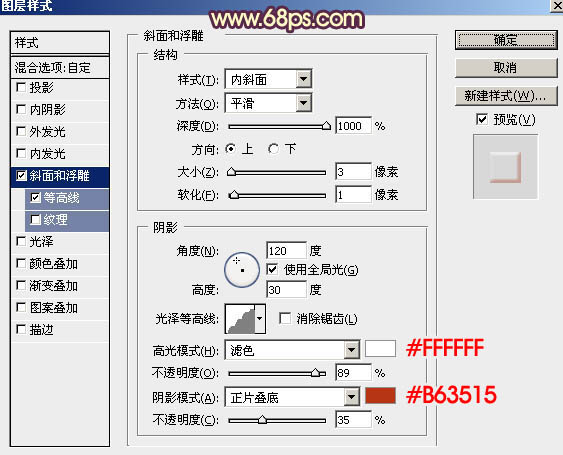563x455 pixels.
Task: Click the 角度 angle field showing 120
Action: click(x=287, y=250)
